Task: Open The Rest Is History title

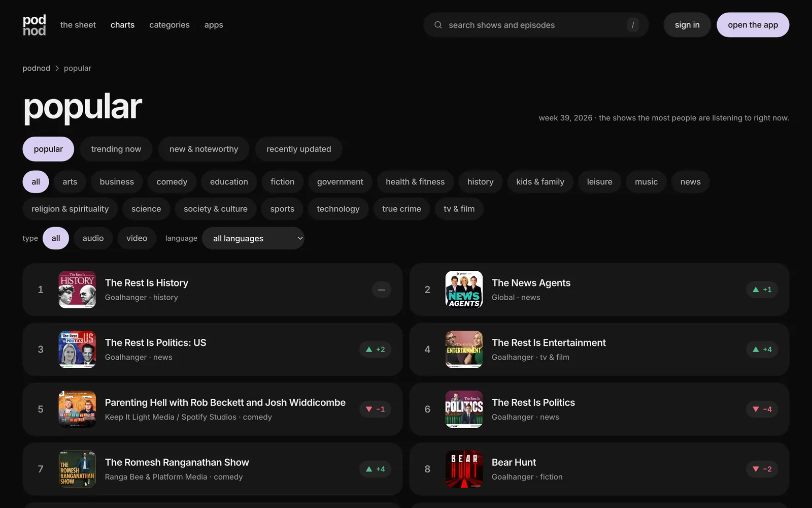Action: click(147, 283)
